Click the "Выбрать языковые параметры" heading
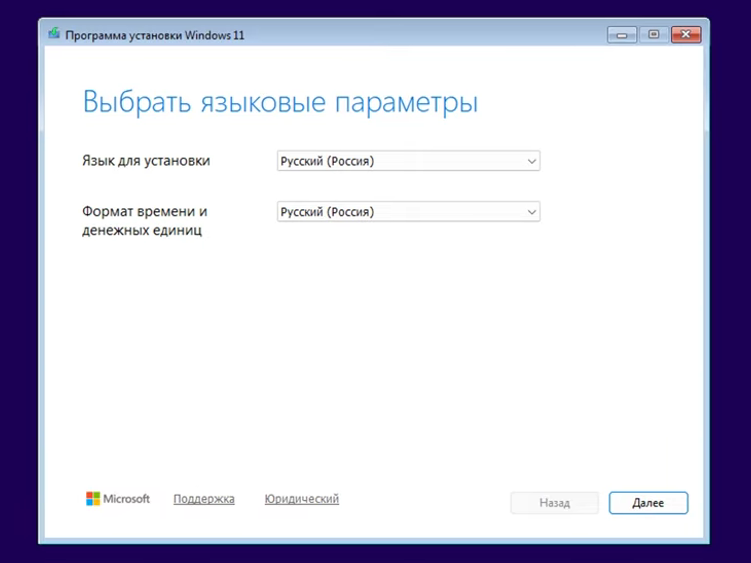This screenshot has height=563, width=751. [281, 103]
